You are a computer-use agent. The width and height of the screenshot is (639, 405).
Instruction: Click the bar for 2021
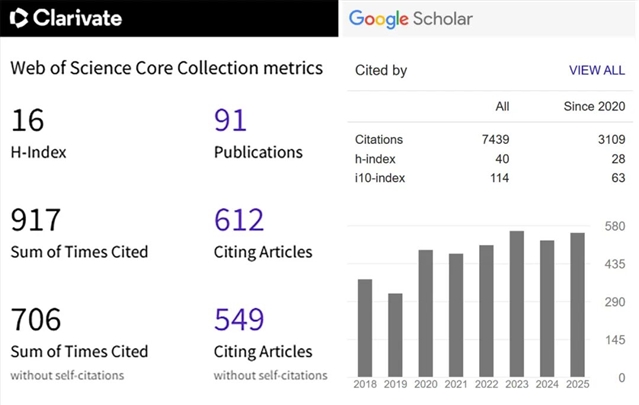[x=456, y=312]
